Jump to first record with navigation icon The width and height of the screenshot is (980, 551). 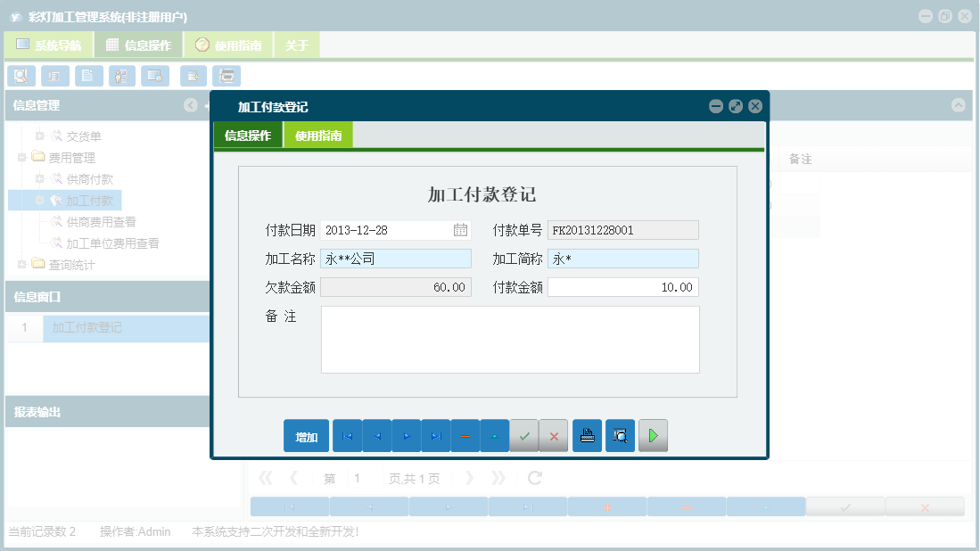point(348,435)
